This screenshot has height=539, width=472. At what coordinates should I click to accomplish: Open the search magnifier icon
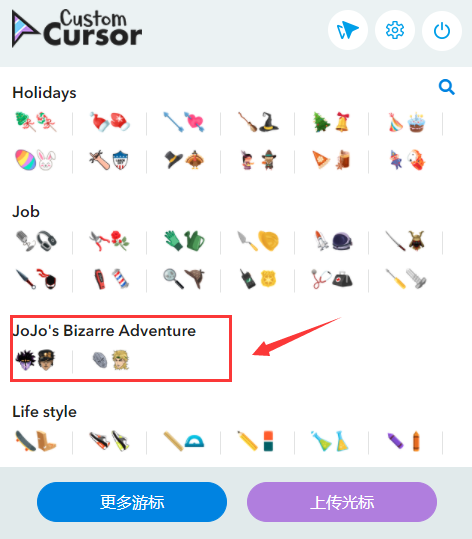[447, 87]
